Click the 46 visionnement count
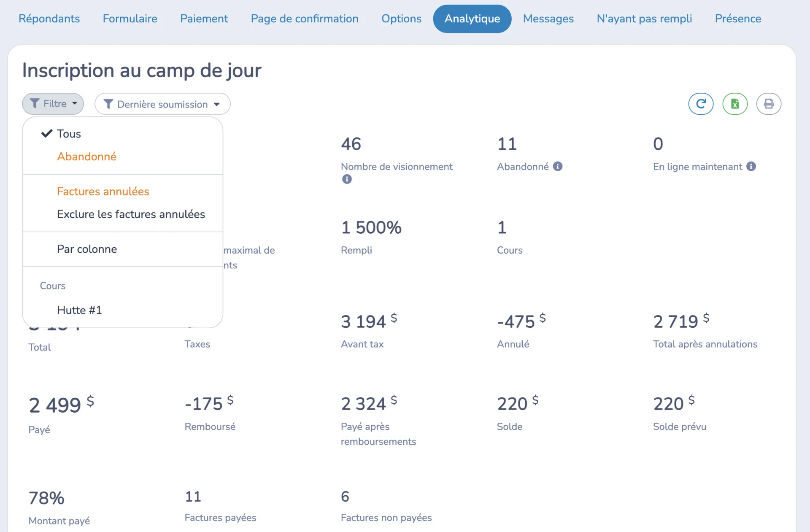The width and height of the screenshot is (810, 532). click(351, 144)
